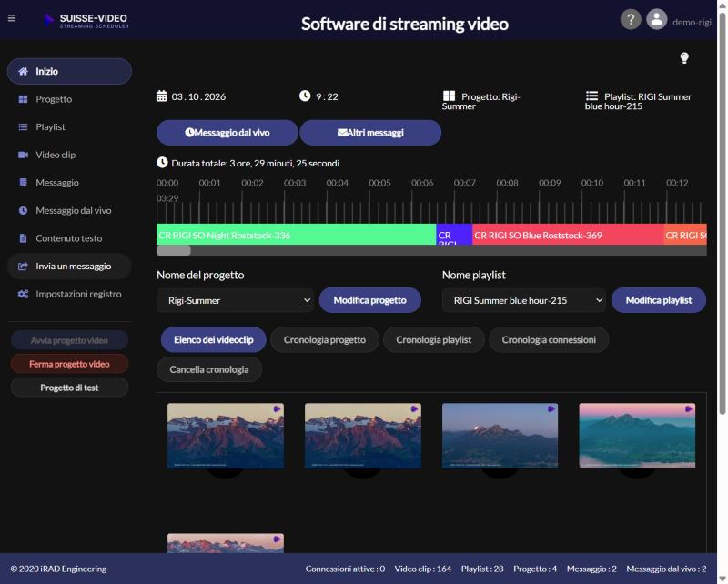Open the pink-sky lake video thumbnail
This screenshot has height=584, width=728.
(637, 436)
